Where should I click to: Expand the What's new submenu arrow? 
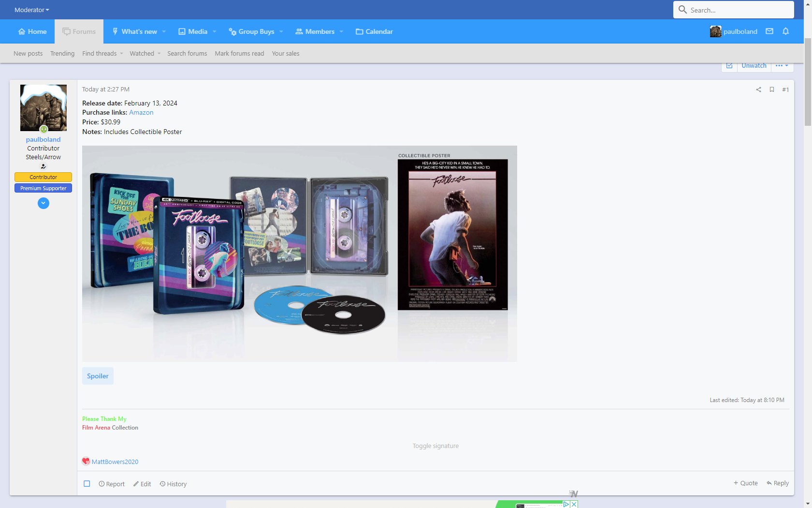tap(164, 31)
